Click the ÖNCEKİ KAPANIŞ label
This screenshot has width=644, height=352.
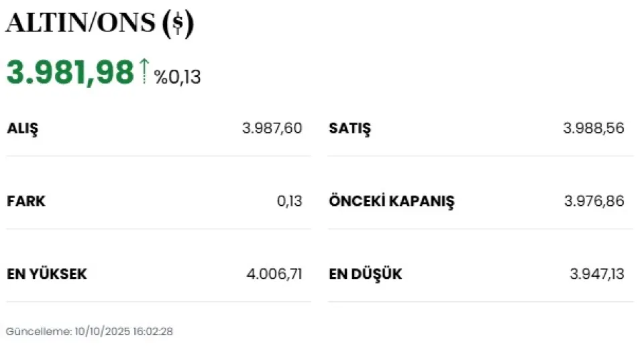pyautogui.click(x=391, y=201)
